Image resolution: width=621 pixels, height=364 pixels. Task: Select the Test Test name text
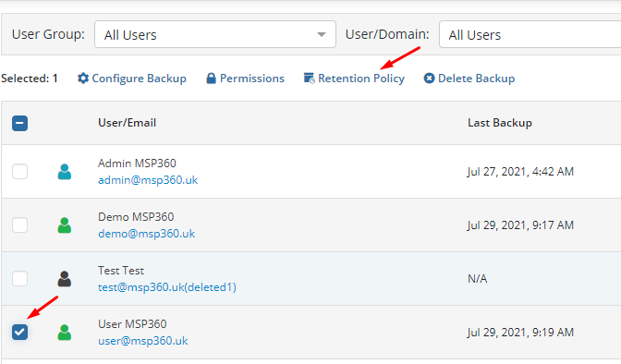(x=121, y=271)
